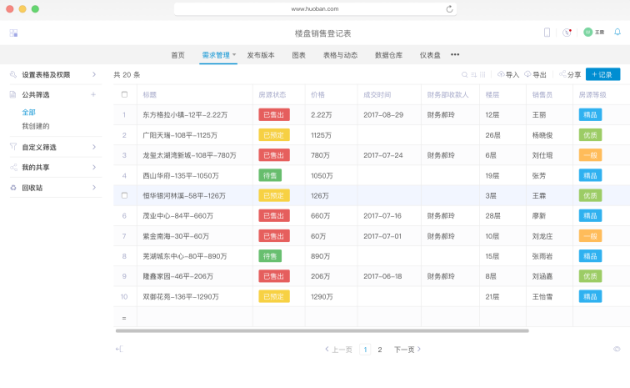The image size is (630, 388).
Task: Click green 优质 grade tag in 隆鑫家园 row
Action: 590,276
